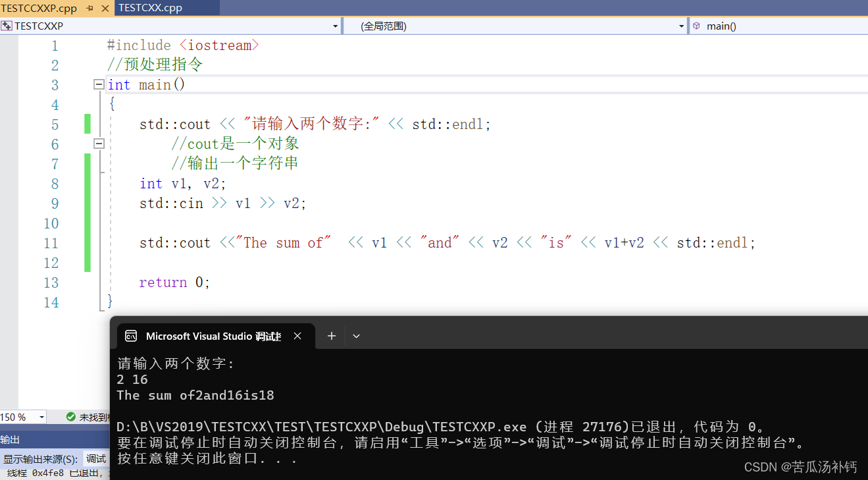The image size is (868, 480).
Task: Click the terminal icon on the 调试 tab
Action: pyautogui.click(x=130, y=336)
